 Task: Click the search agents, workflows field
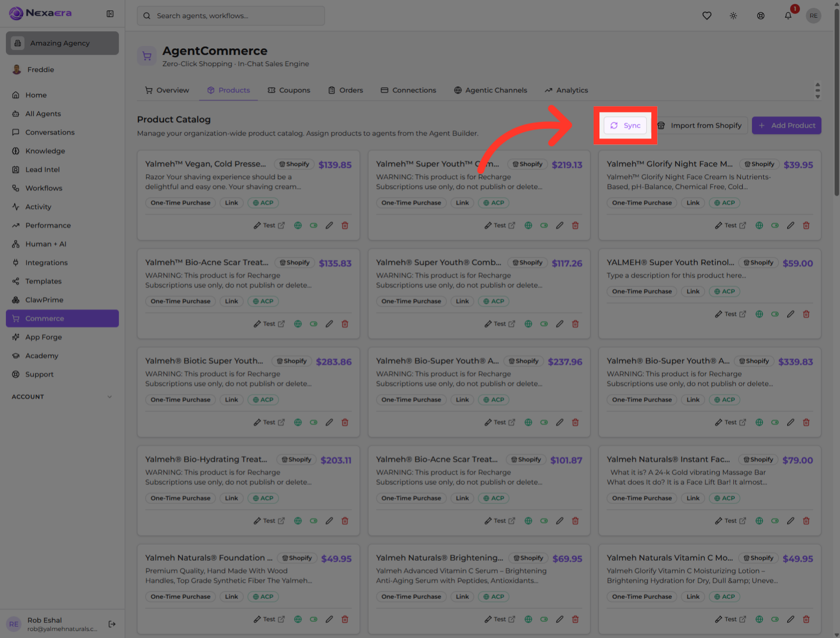click(x=231, y=16)
